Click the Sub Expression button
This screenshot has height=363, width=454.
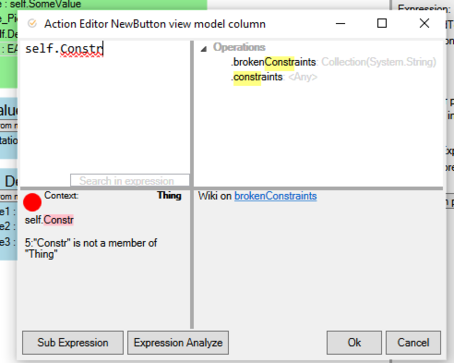click(x=73, y=343)
